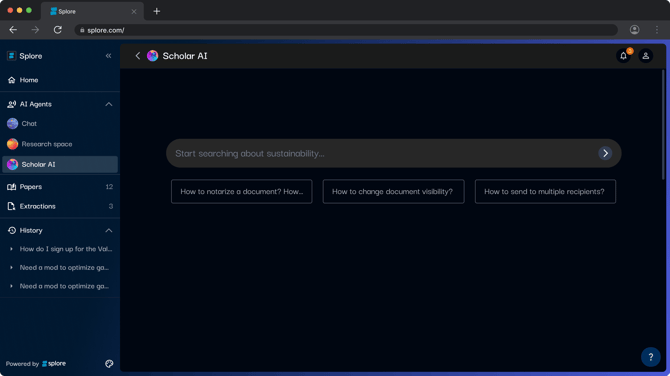Go back using the header chevron arrow

click(x=138, y=56)
